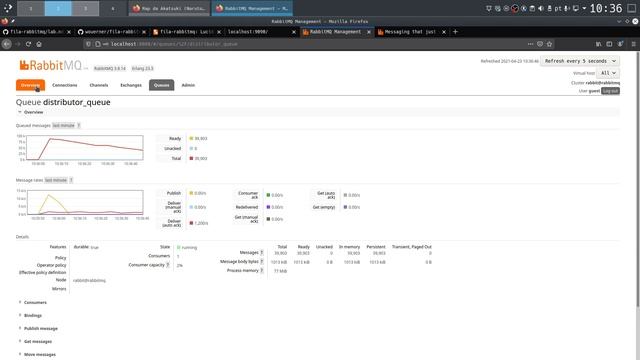Switch to the wouerner/fila-rabbit GitHub tab
Screen dimensions: 640x360
112,32
